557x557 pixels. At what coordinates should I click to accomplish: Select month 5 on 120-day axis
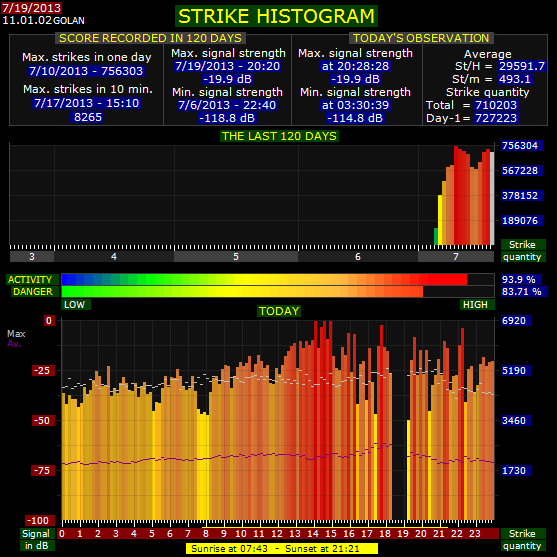coord(236,256)
